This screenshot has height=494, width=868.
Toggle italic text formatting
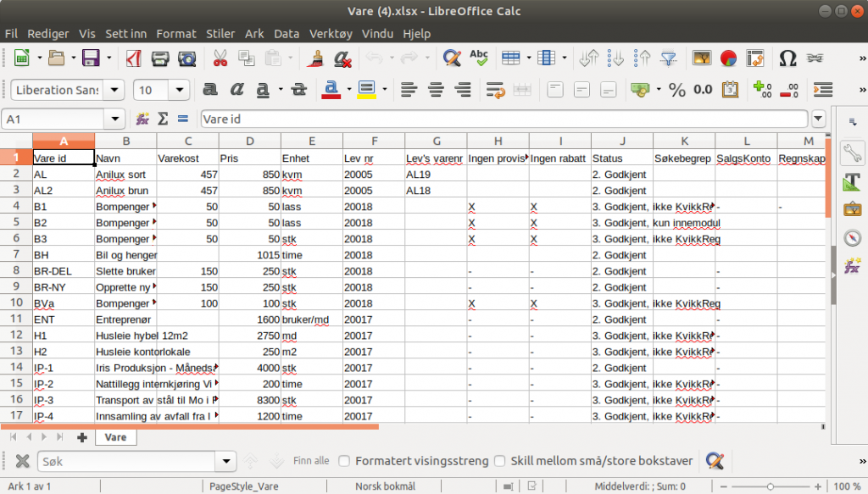click(237, 90)
